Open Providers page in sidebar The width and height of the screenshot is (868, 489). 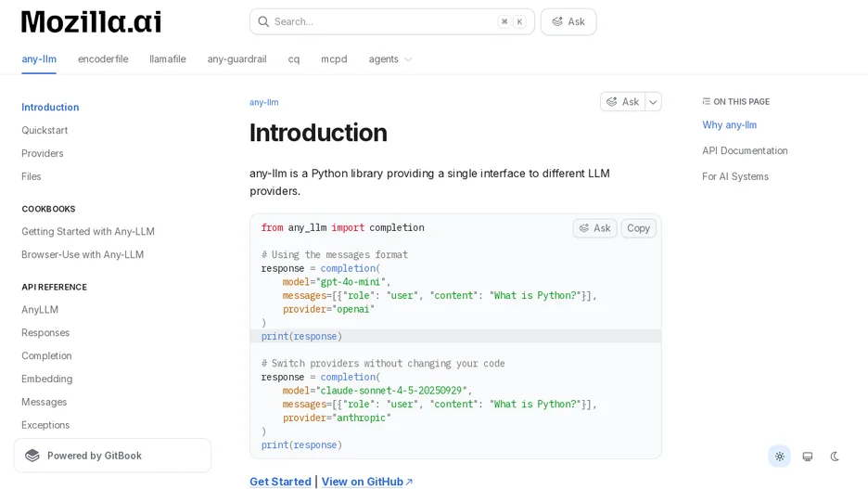click(43, 153)
